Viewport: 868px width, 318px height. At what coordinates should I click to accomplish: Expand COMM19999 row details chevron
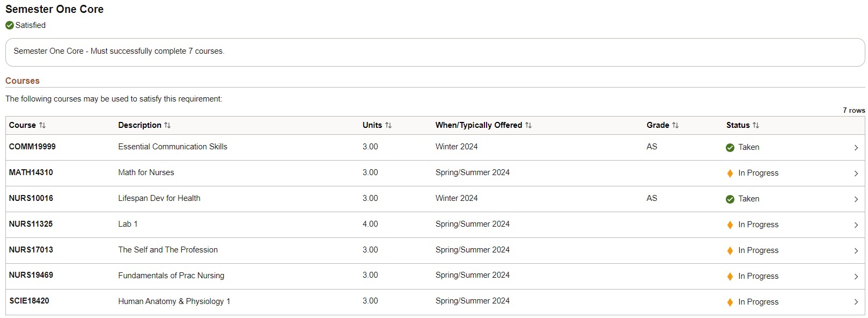click(x=856, y=148)
